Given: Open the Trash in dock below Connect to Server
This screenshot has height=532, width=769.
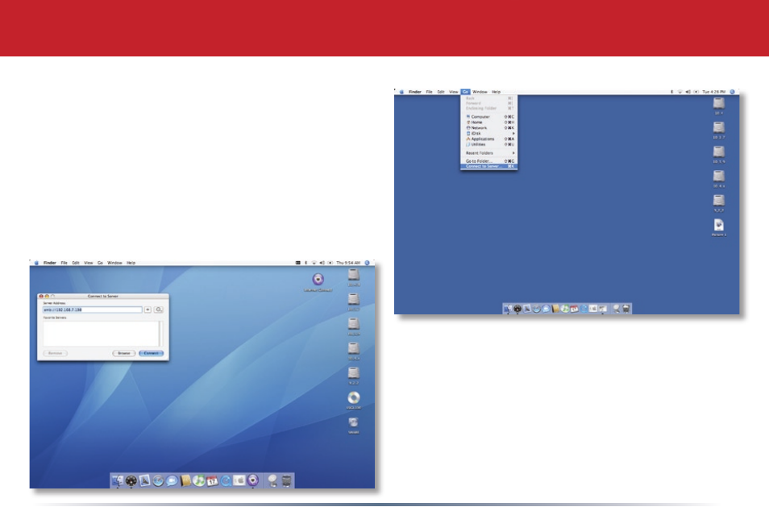Looking at the screenshot, I should coord(287,481).
